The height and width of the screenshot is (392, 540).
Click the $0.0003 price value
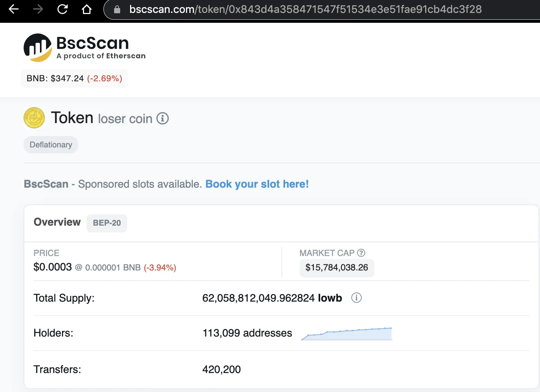coord(53,267)
